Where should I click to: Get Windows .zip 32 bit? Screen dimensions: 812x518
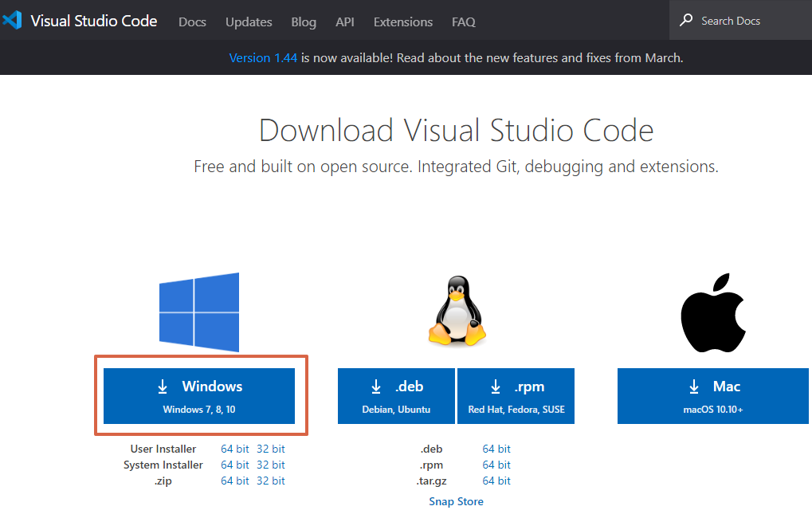pos(270,481)
